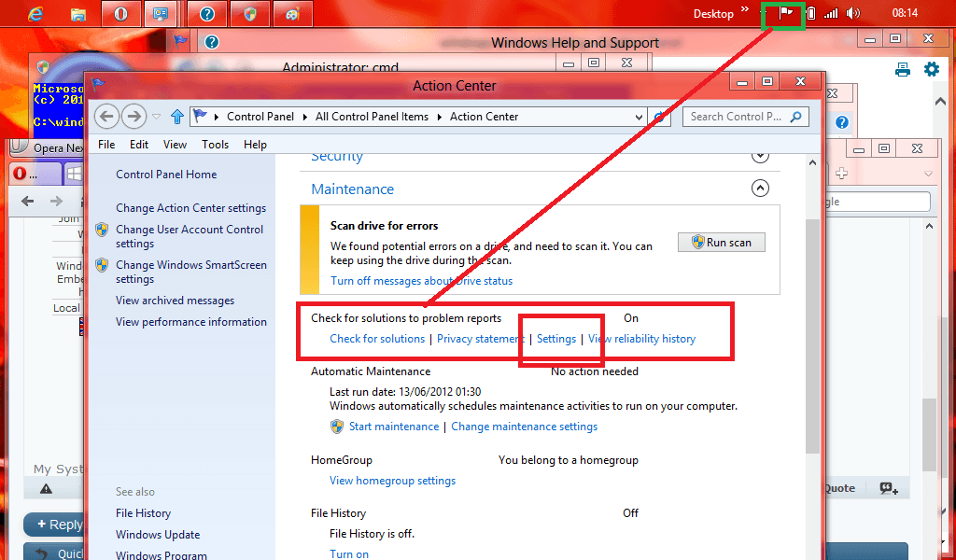The image size is (956, 560).
Task: Open the File menu
Action: click(x=106, y=145)
